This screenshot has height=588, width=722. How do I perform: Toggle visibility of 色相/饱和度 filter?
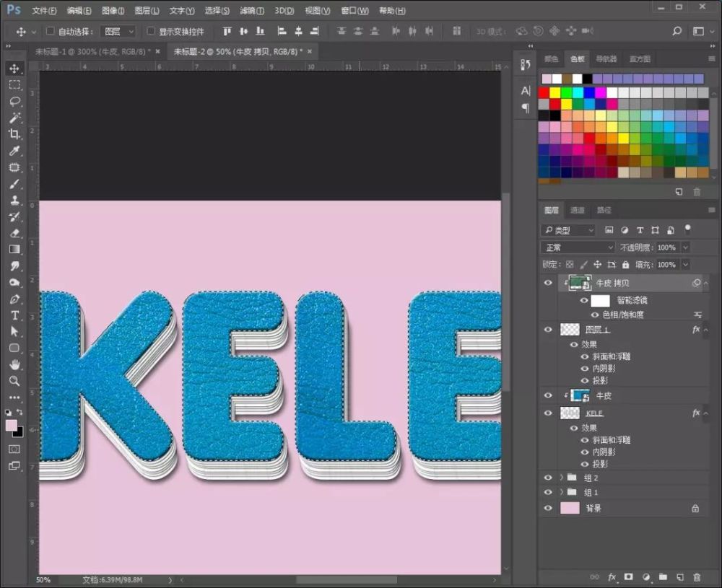tap(595, 315)
